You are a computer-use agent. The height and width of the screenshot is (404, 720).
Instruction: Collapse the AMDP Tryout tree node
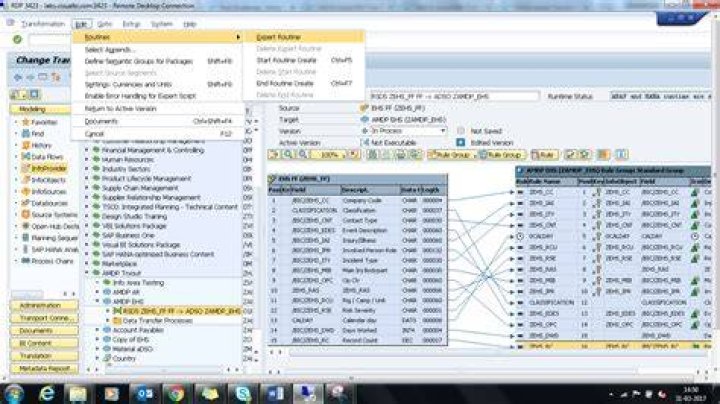[87, 273]
